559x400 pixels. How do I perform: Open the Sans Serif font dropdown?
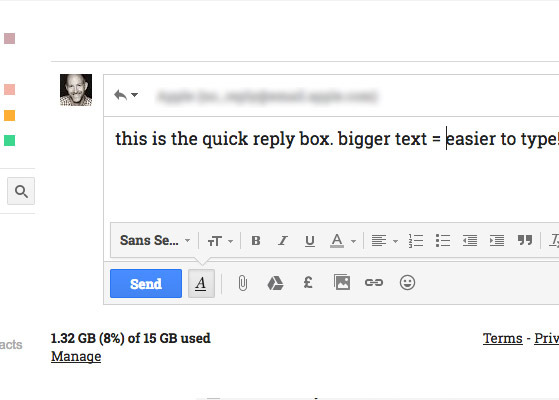point(155,240)
